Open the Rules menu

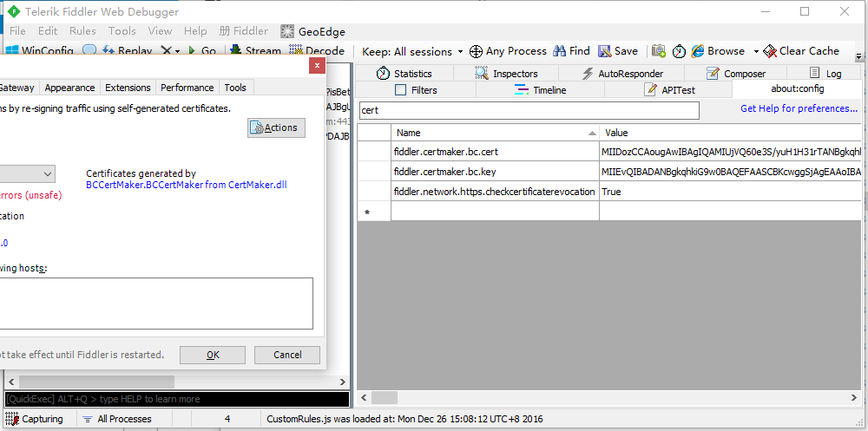pos(82,31)
